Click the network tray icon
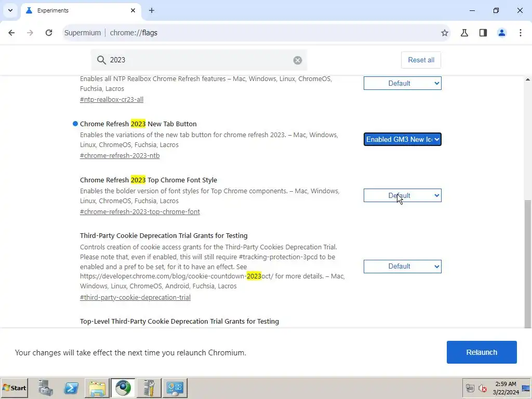The width and height of the screenshot is (532, 399). [x=470, y=388]
